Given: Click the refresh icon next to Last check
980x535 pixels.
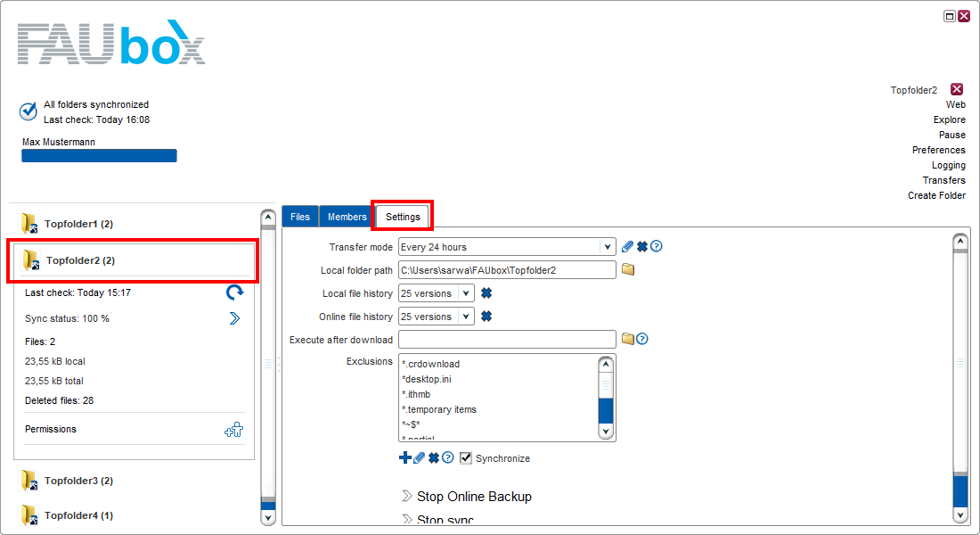Looking at the screenshot, I should pos(234,292).
